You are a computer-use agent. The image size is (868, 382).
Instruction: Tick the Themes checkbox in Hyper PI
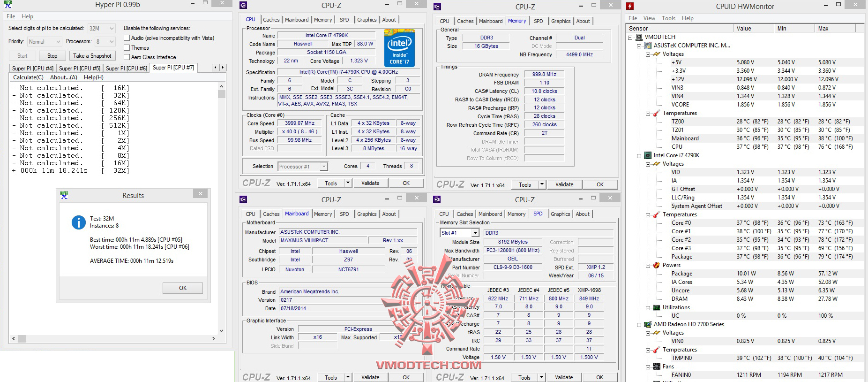point(127,47)
